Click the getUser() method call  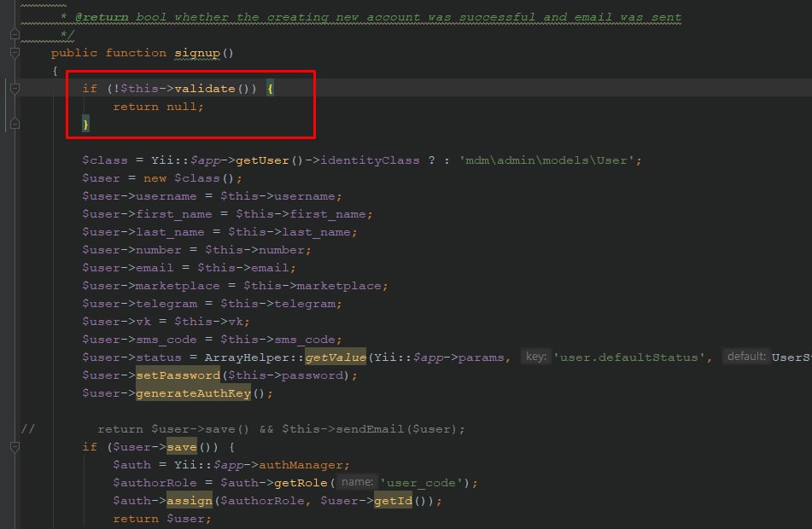point(269,160)
